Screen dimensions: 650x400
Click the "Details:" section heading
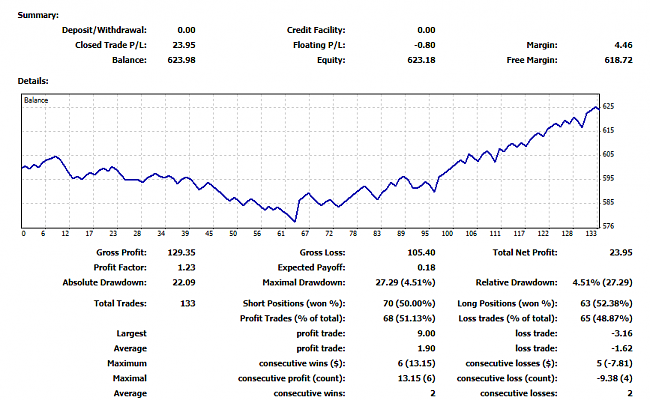click(33, 81)
